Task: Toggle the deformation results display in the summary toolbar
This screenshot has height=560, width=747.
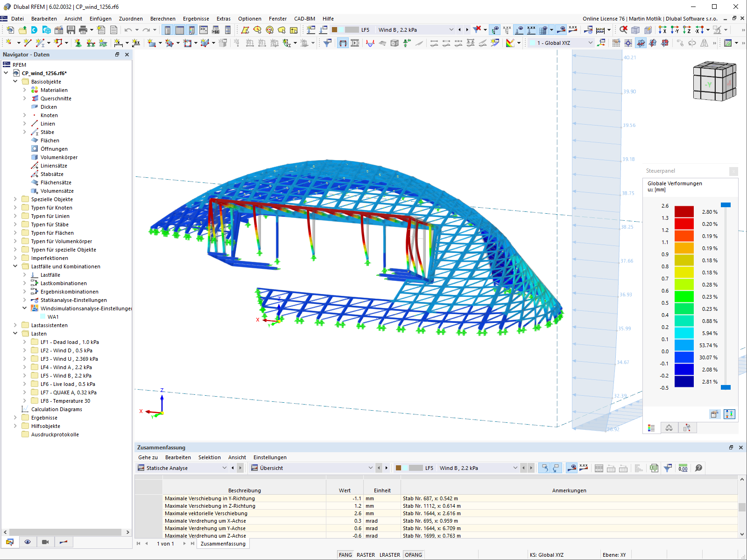Action: point(571,468)
